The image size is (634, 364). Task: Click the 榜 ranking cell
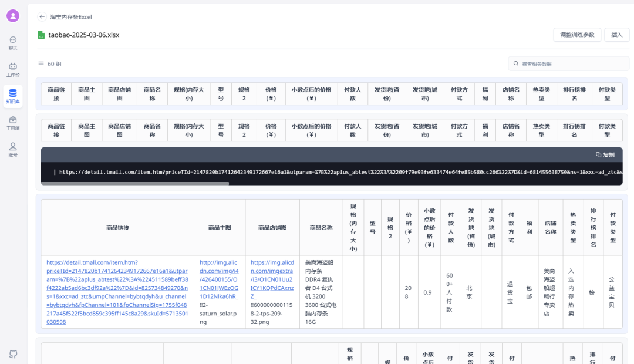coord(593,292)
